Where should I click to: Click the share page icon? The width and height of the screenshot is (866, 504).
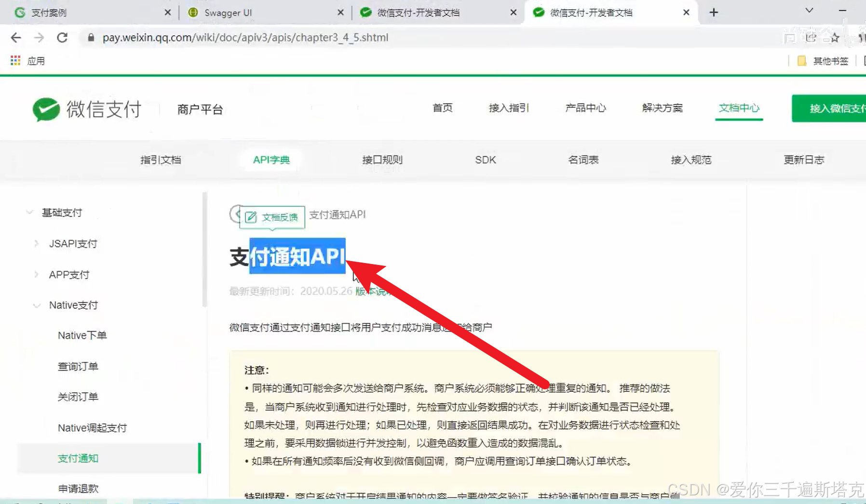click(811, 38)
